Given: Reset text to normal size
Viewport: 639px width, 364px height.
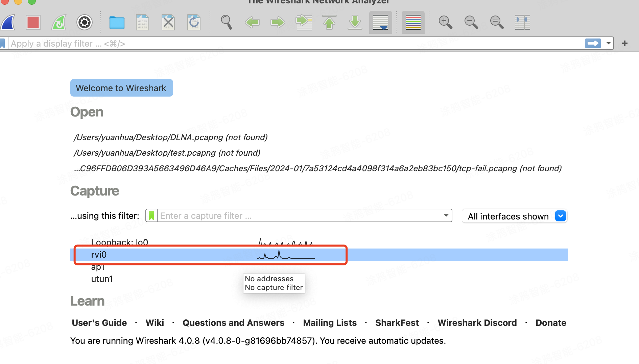Looking at the screenshot, I should tap(497, 23).
